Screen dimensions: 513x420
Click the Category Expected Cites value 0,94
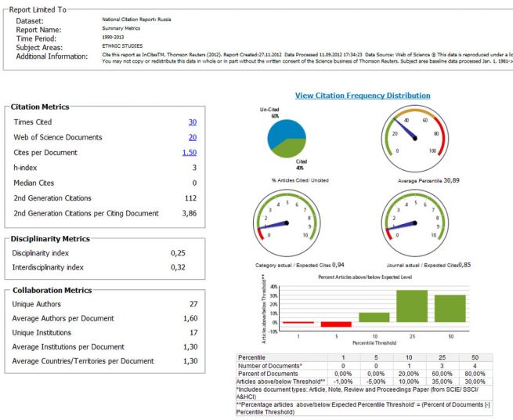(x=338, y=265)
